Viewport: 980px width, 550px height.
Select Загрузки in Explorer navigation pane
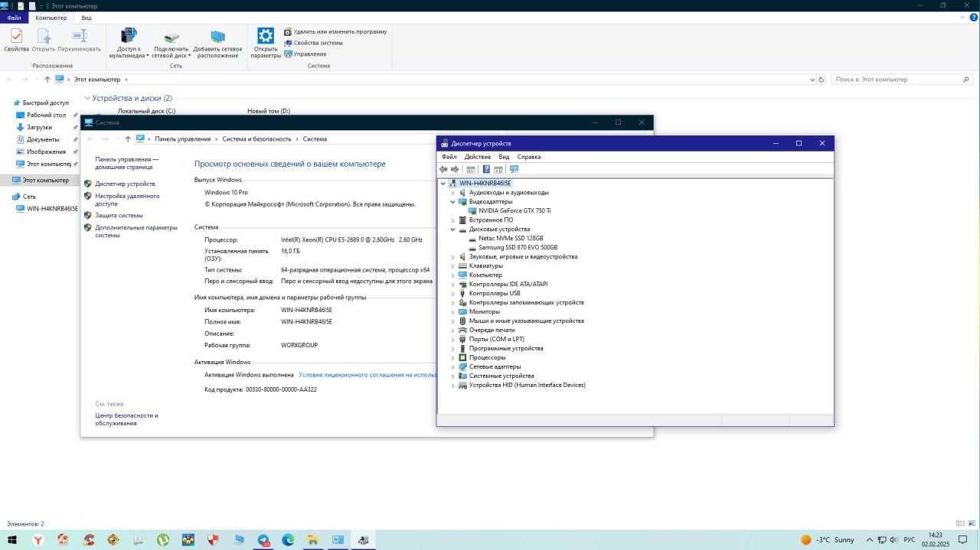39,127
